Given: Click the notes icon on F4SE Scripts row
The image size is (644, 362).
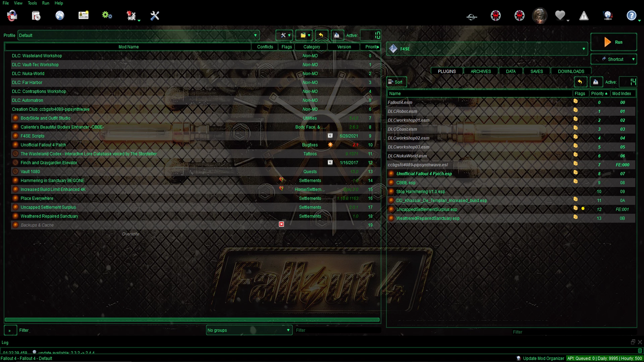Looking at the screenshot, I should (330, 135).
